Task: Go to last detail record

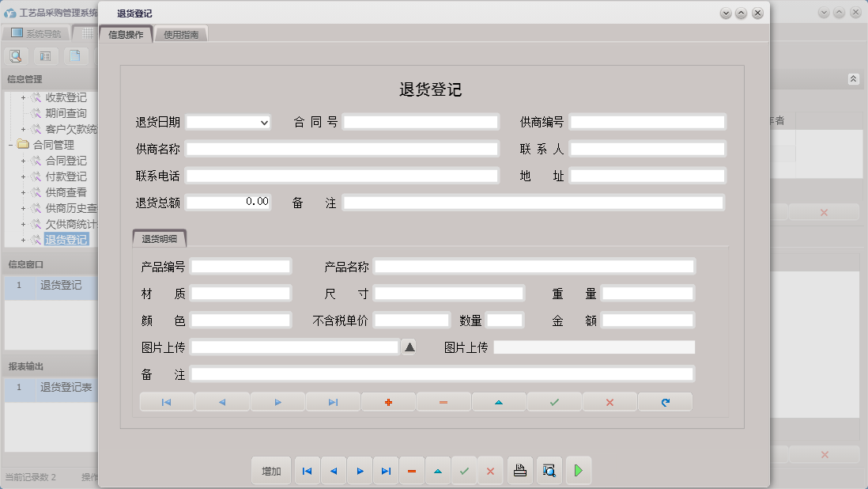Action: point(333,402)
